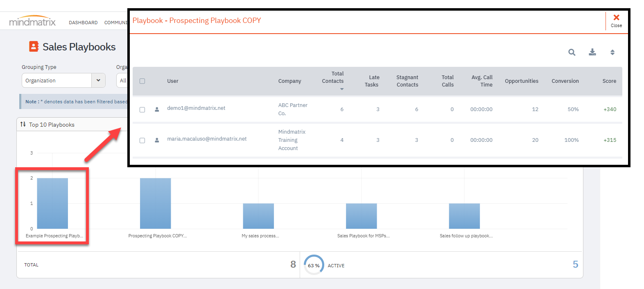This screenshot has height=289, width=644.
Task: Click the Score column header
Action: [609, 81]
